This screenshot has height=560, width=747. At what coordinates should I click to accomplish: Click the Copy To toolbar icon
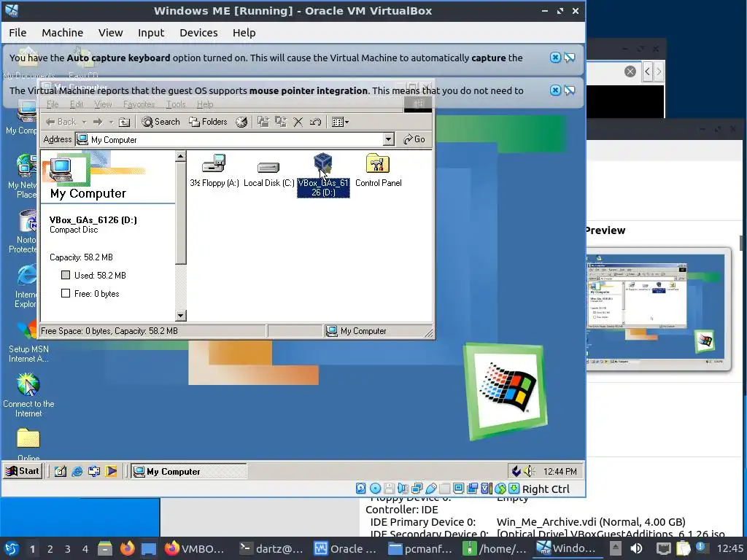click(281, 122)
